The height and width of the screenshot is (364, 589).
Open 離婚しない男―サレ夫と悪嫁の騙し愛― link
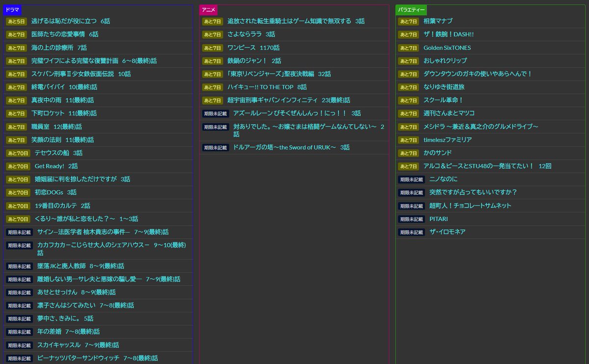click(109, 279)
